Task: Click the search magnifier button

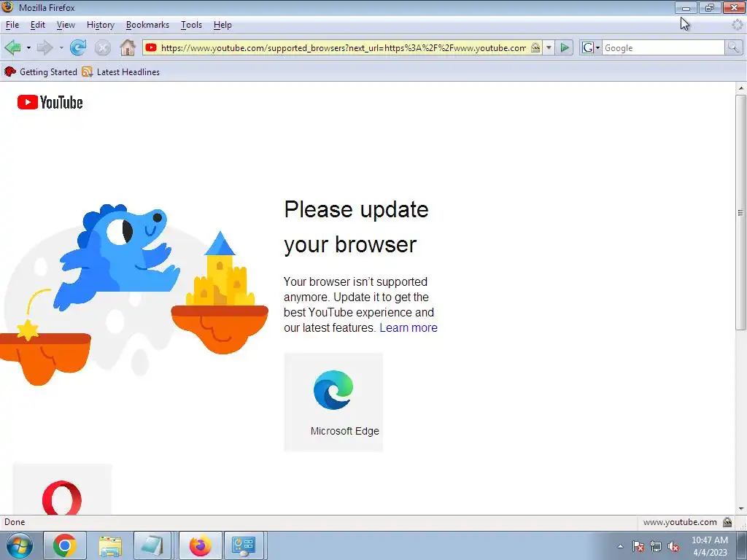Action: [x=733, y=47]
